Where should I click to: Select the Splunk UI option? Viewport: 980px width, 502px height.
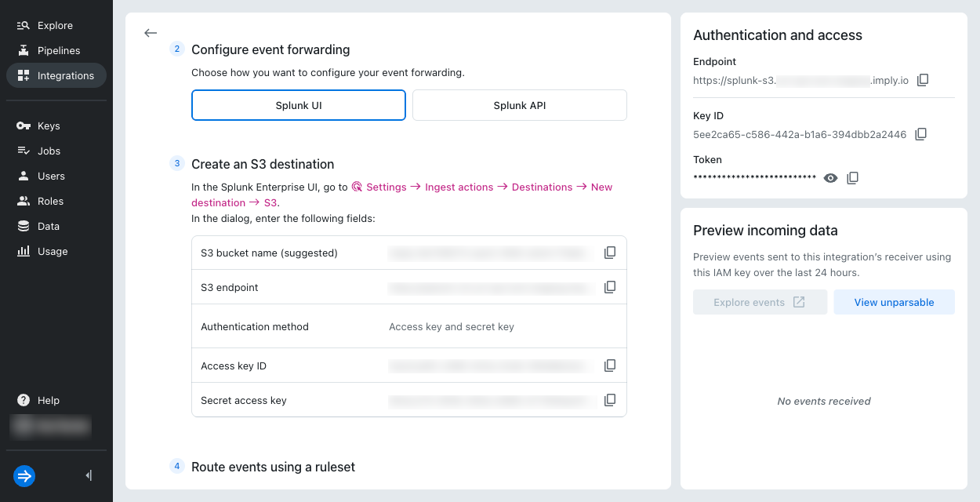[299, 105]
